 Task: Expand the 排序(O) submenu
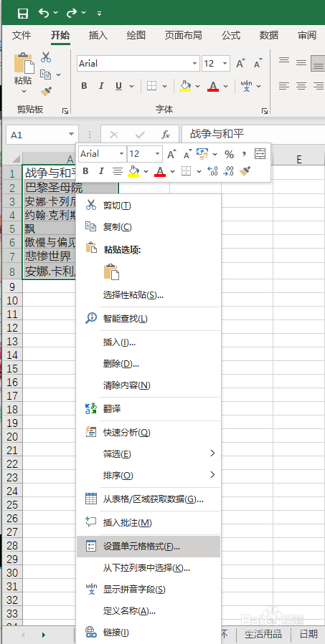pos(149,476)
